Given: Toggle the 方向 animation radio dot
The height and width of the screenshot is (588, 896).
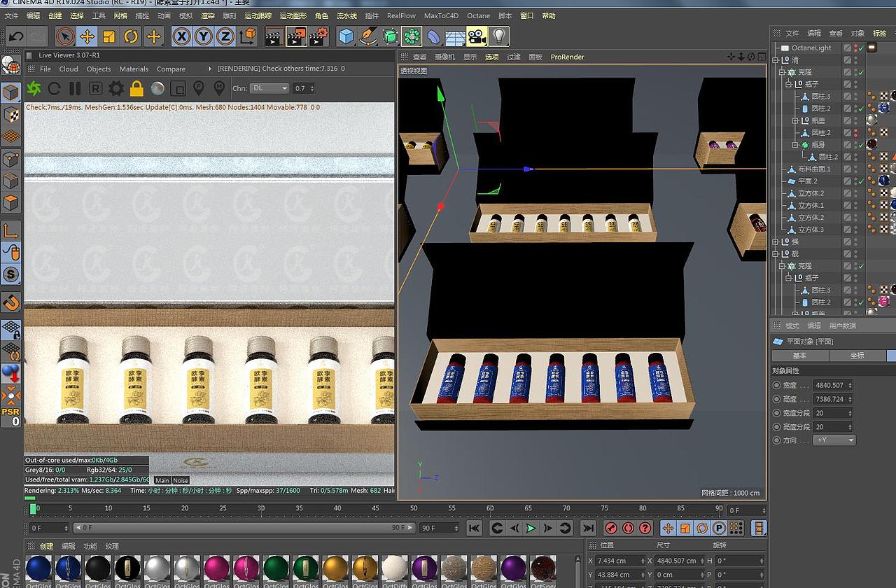Looking at the screenshot, I should click(x=776, y=440).
